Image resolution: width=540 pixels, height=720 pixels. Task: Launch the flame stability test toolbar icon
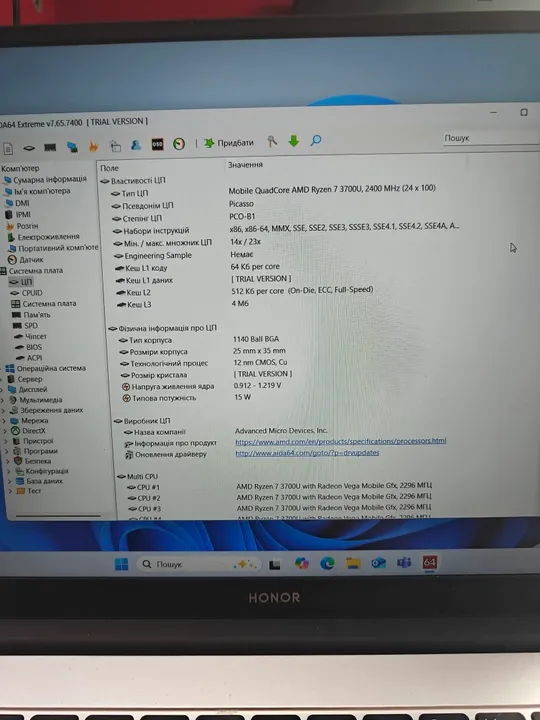coord(93,146)
